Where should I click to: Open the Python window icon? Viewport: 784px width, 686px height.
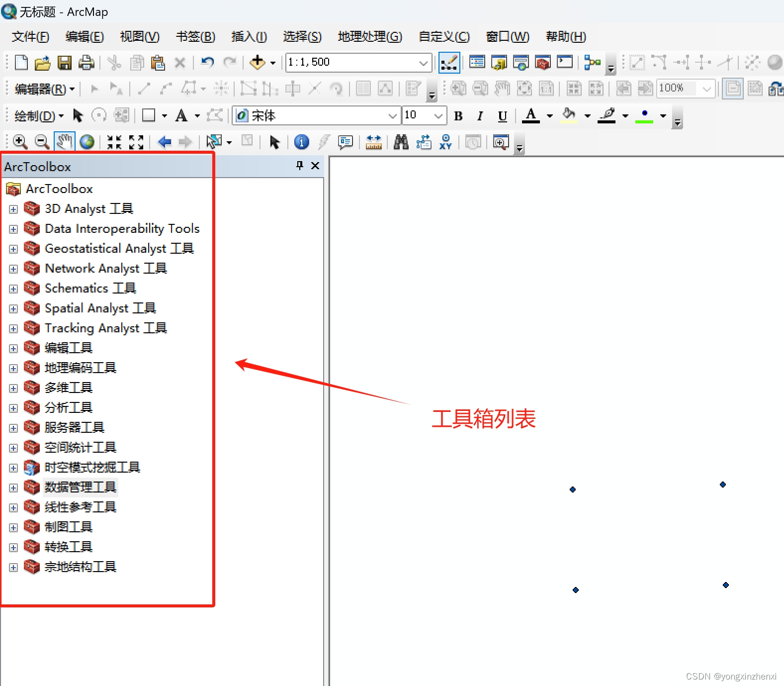click(565, 62)
